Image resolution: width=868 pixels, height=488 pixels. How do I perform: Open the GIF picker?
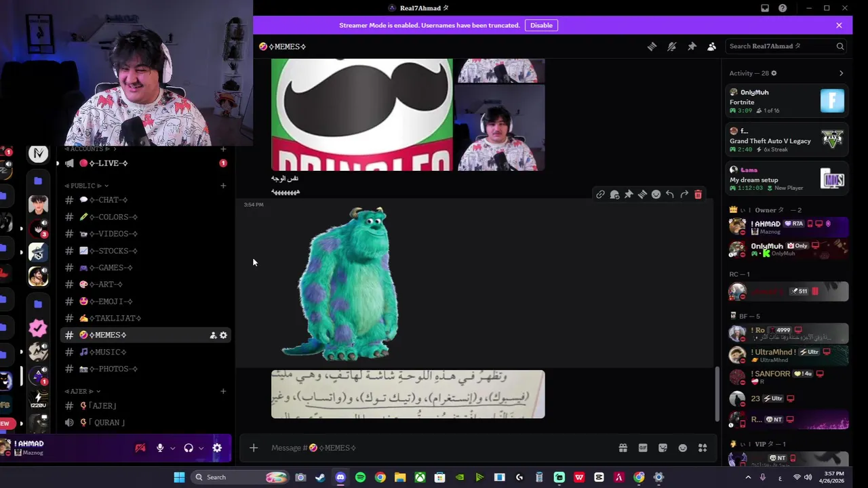643,448
